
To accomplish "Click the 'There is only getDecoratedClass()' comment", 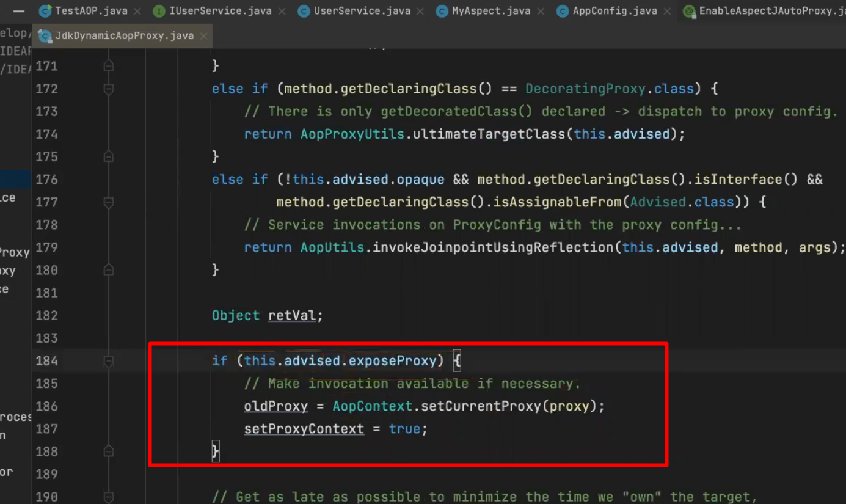I will 541,111.
